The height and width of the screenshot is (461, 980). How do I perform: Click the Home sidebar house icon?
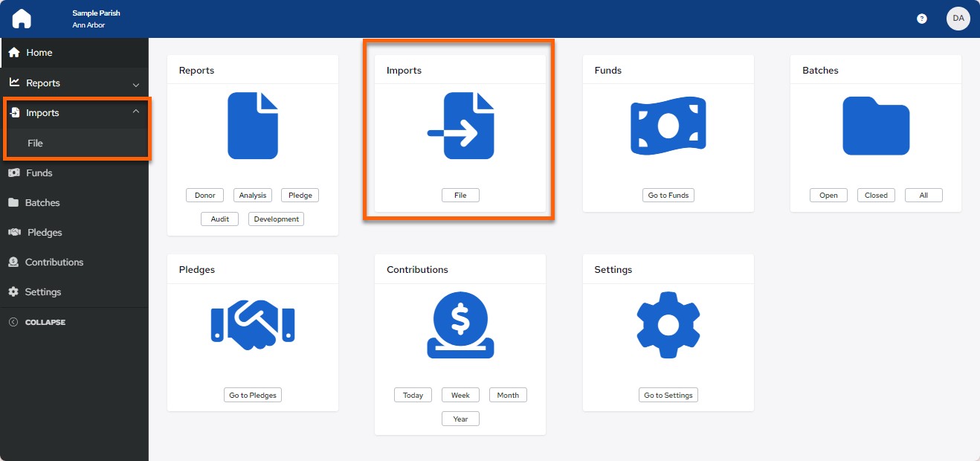[x=13, y=53]
